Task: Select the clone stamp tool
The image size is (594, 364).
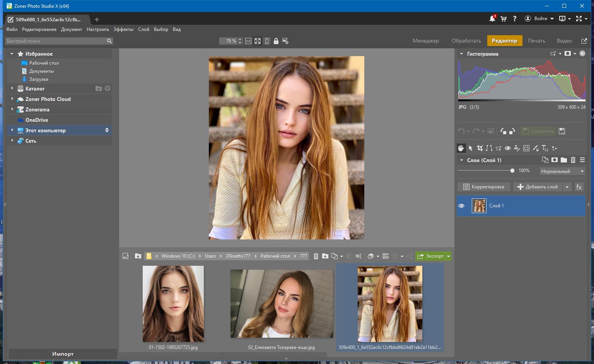Action: pyautogui.click(x=517, y=148)
